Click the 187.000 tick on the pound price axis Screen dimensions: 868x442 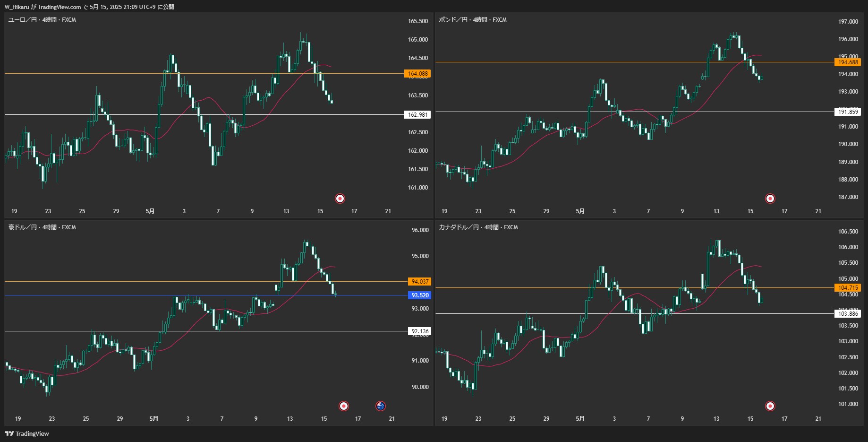click(848, 197)
